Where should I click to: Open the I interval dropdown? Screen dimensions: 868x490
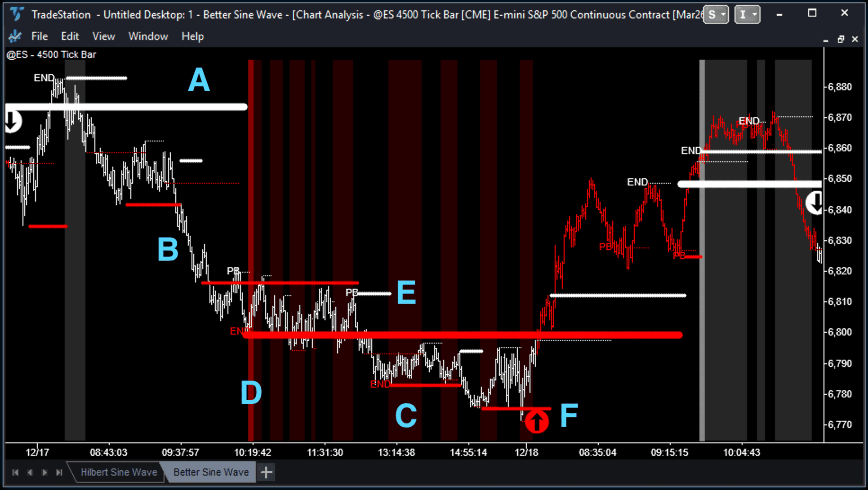[x=747, y=14]
